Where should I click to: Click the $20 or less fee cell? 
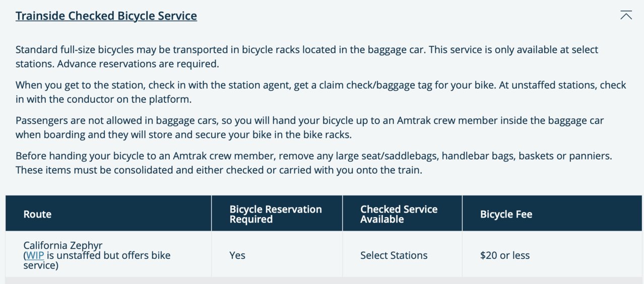[505, 255]
